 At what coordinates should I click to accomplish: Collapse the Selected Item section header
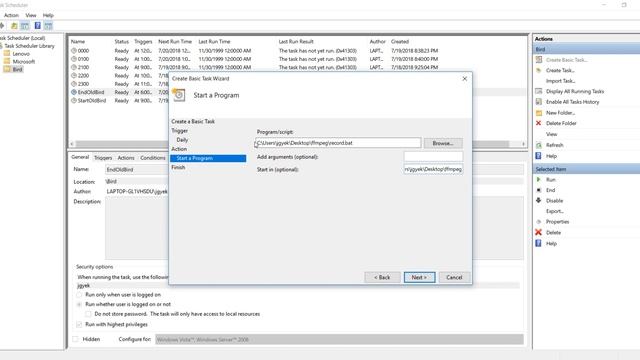pos(586,169)
